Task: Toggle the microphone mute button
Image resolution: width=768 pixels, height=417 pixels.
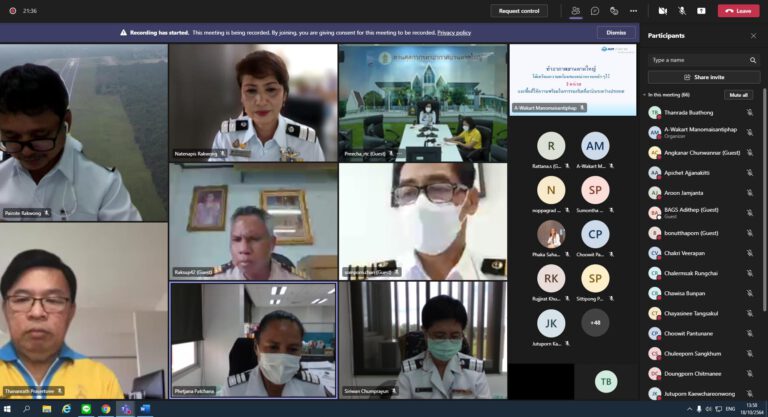Action: [x=682, y=11]
